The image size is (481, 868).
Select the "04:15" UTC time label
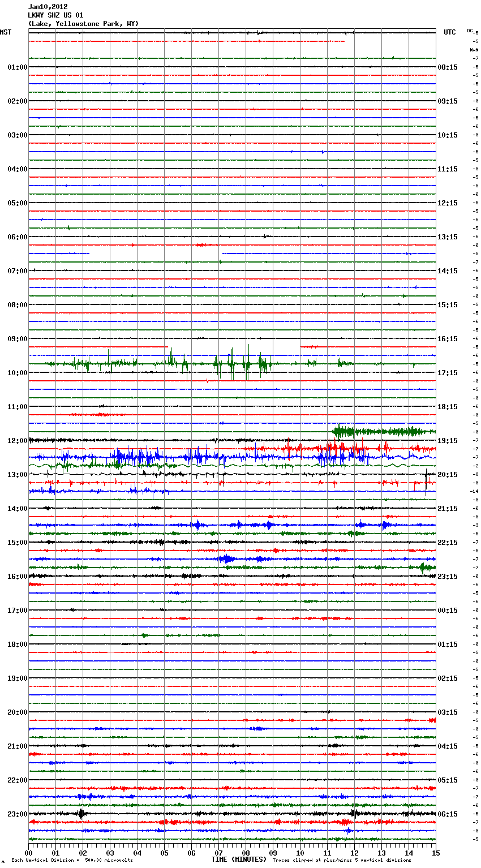pos(448,746)
